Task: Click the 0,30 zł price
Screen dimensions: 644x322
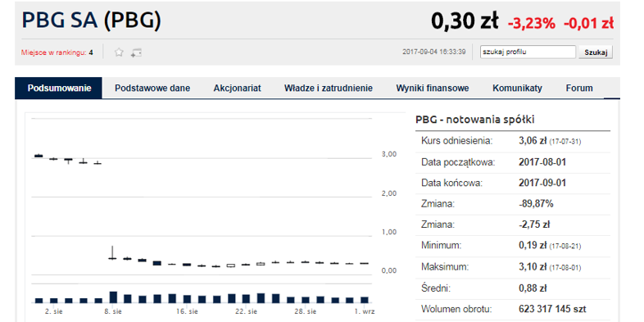Action: (x=465, y=20)
